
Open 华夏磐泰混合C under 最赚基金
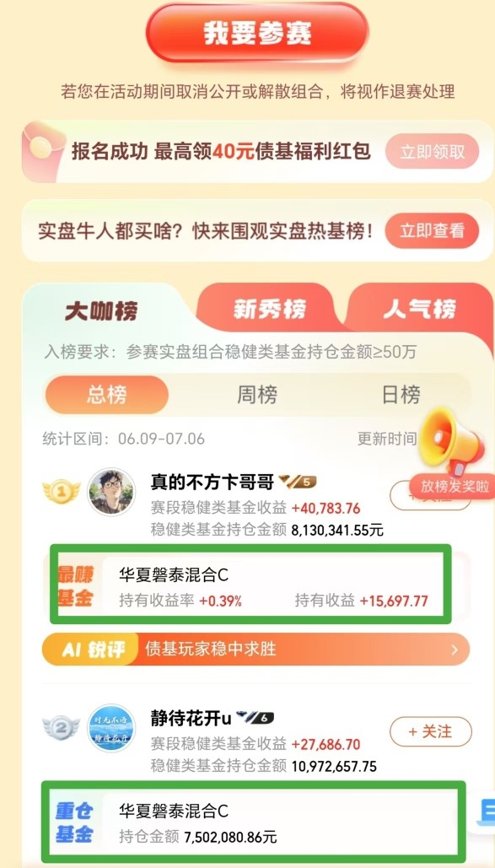click(x=174, y=575)
